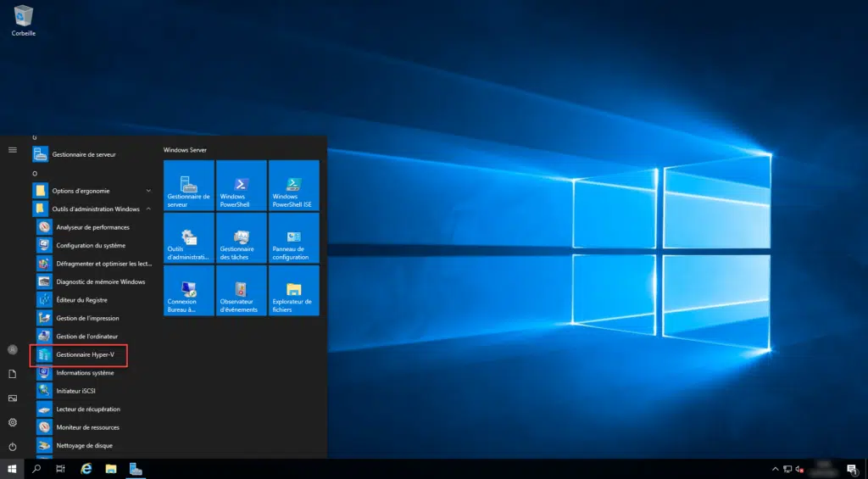Switch to Server Manager on taskbar
868x479 pixels.
136,469
